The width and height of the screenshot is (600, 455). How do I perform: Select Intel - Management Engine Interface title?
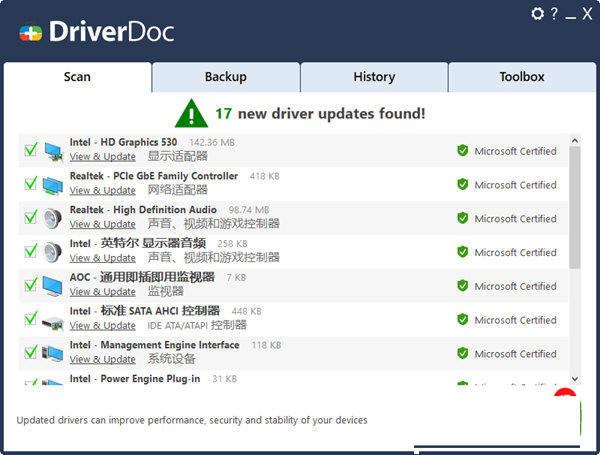(x=154, y=345)
